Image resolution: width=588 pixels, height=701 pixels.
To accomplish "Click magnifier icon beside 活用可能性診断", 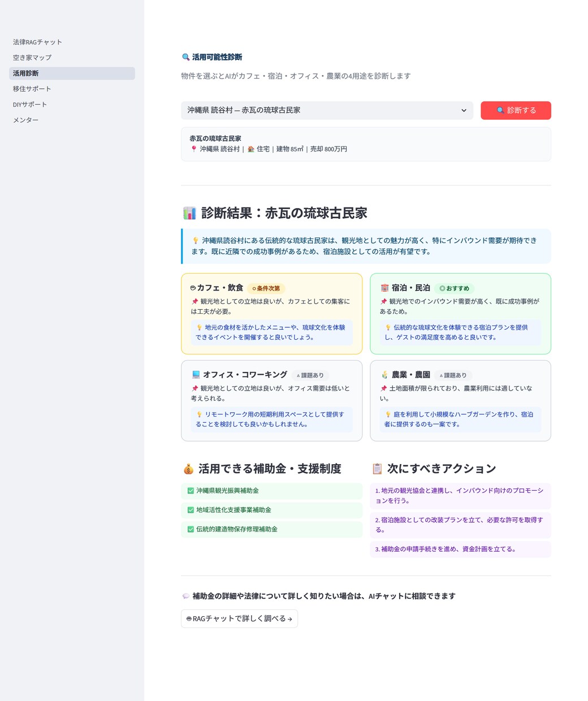I will click(185, 57).
